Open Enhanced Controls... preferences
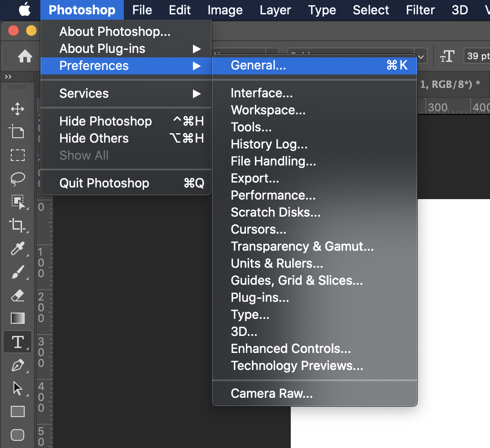Screen dimensions: 490x448 315,348
